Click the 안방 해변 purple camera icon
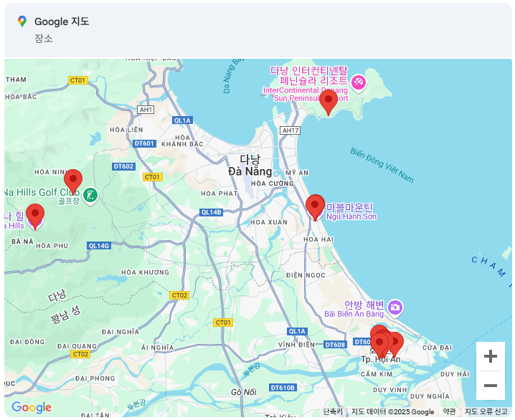 click(395, 307)
